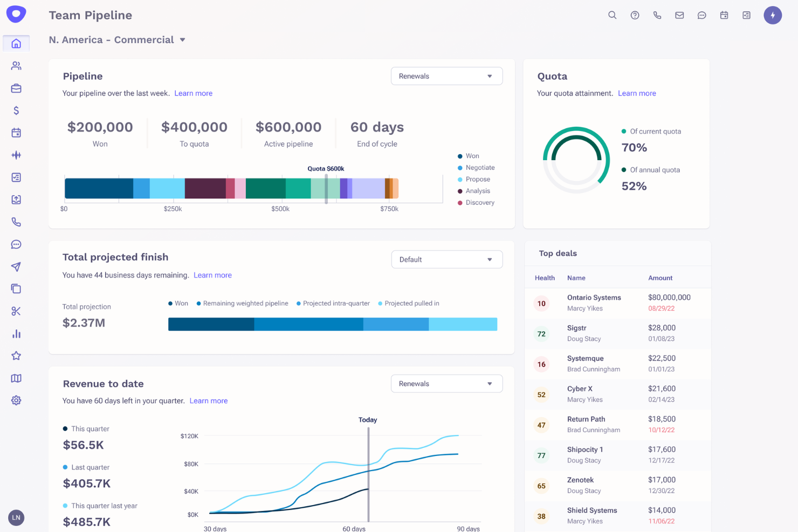Open the calendar icon in the left sidebar

[x=16, y=133]
